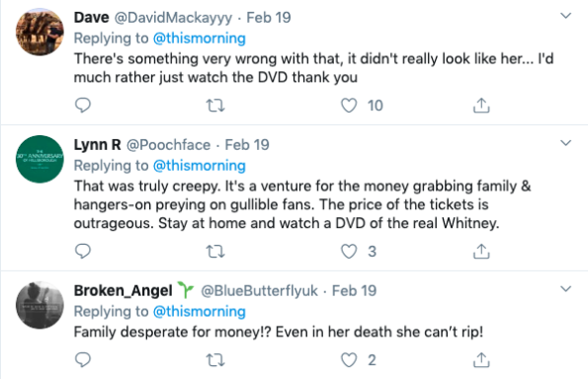Retweet Dave's DVD tweet
The height and width of the screenshot is (379, 588).
[x=215, y=106]
